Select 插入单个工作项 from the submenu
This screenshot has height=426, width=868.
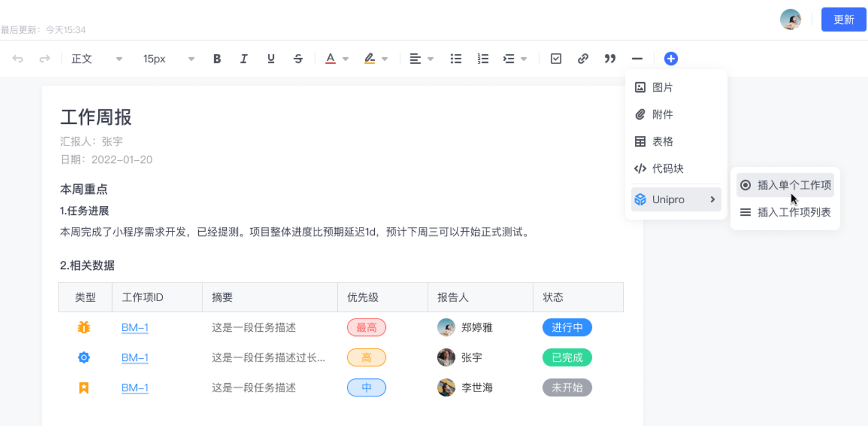[x=786, y=185]
